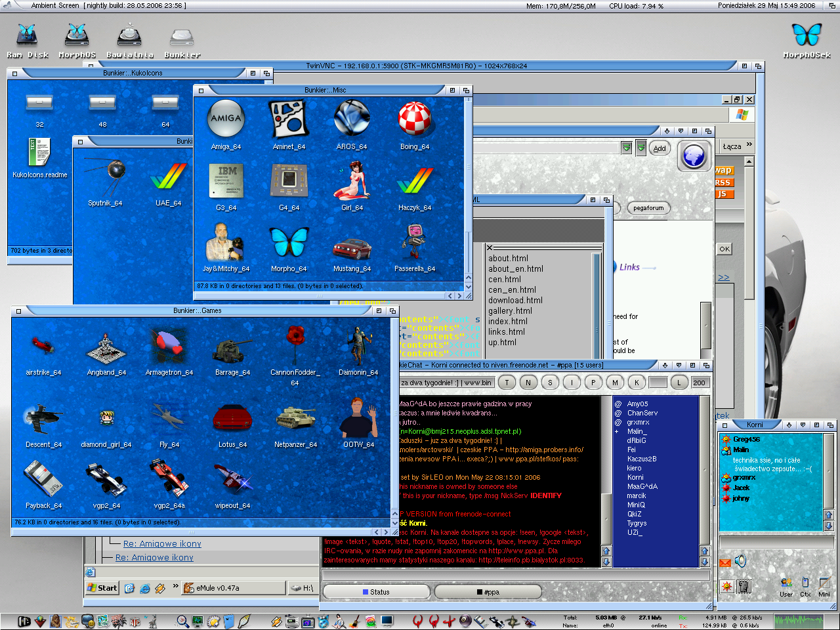Click the OK button in VNC window
This screenshot has height=630, width=840.
click(x=724, y=249)
